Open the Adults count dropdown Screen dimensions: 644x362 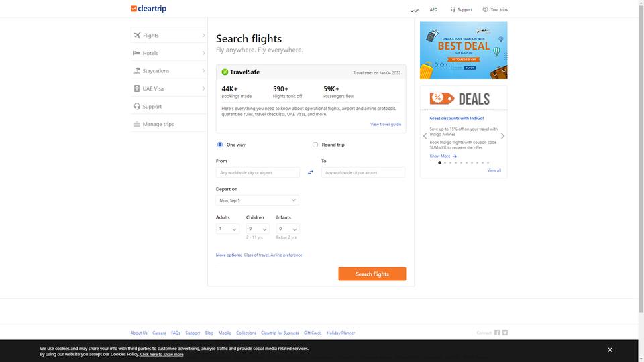click(227, 229)
